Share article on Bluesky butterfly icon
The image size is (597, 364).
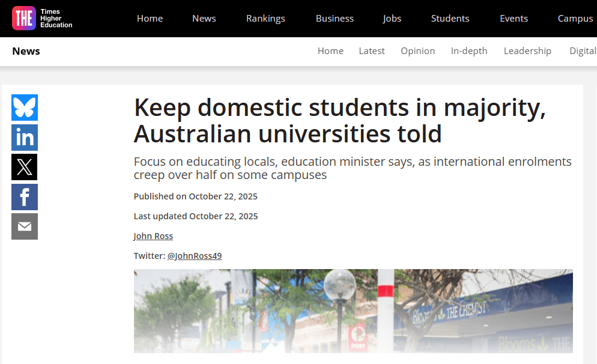[x=25, y=108]
